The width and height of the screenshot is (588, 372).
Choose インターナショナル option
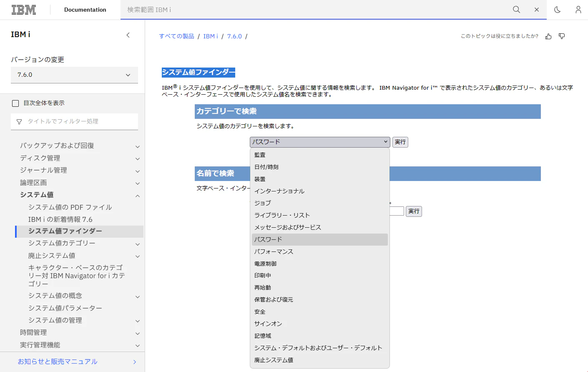point(320,191)
